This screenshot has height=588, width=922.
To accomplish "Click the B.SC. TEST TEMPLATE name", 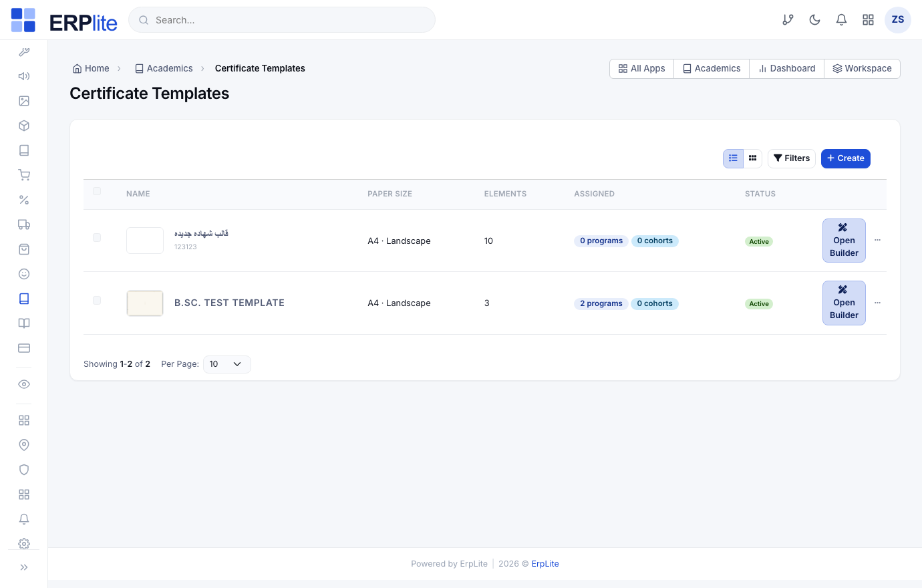I will 229,303.
